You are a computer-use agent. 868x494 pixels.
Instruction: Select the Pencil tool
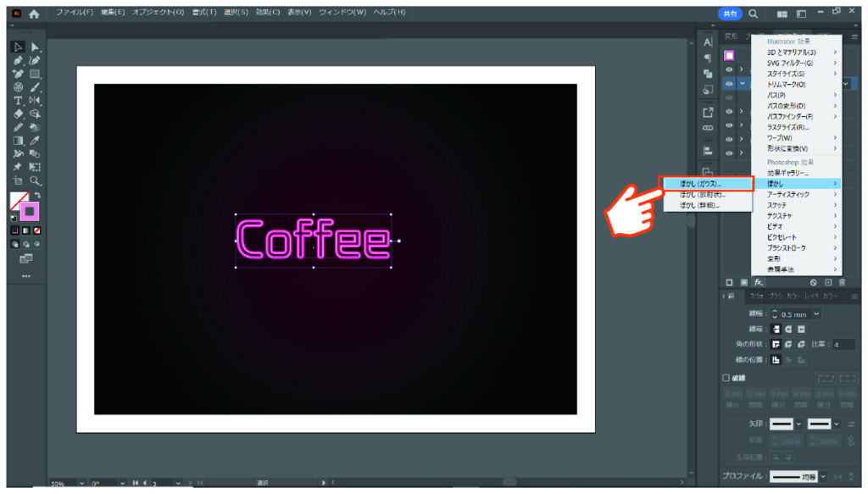18,127
